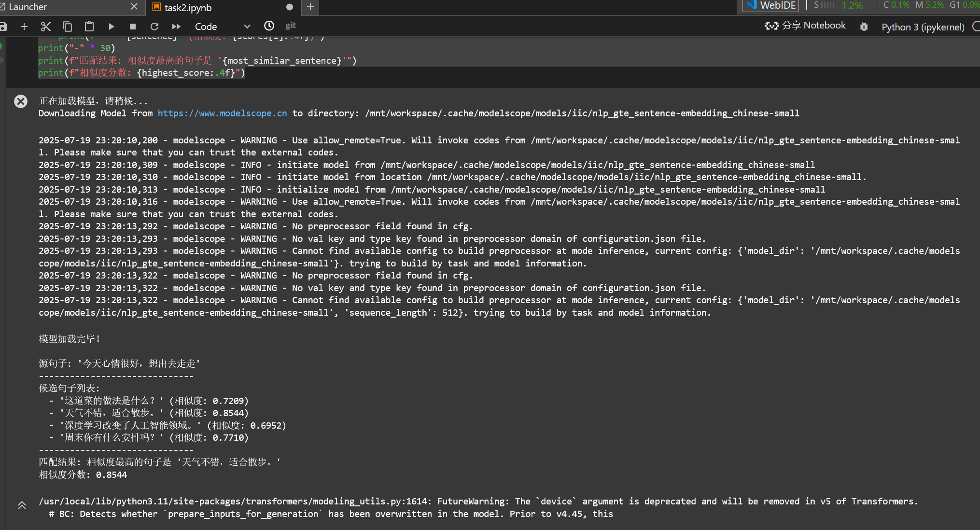Run the selected cell
980x530 pixels.
(x=112, y=27)
